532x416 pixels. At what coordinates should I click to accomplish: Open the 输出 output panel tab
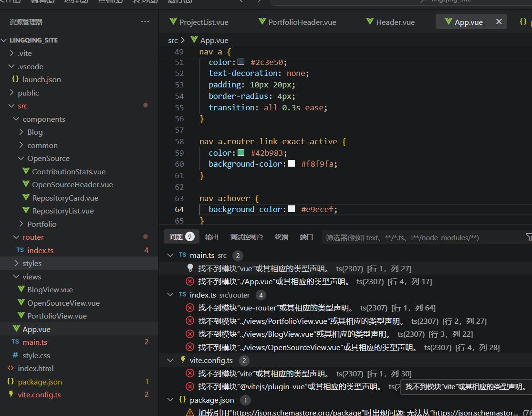211,237
